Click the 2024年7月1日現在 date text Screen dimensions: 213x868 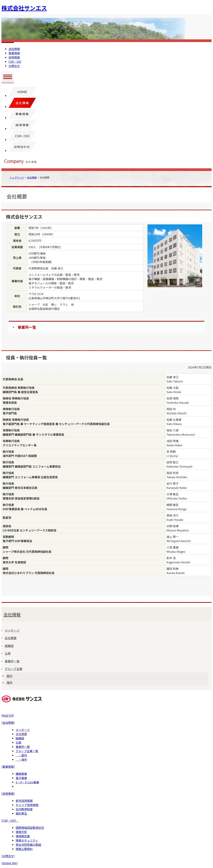[200, 368]
